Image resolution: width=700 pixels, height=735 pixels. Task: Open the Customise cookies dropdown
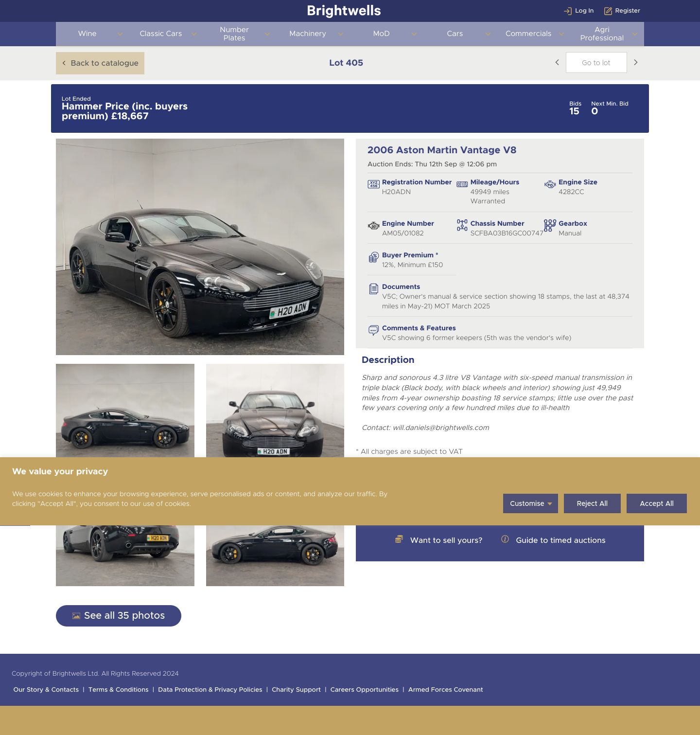click(x=530, y=503)
